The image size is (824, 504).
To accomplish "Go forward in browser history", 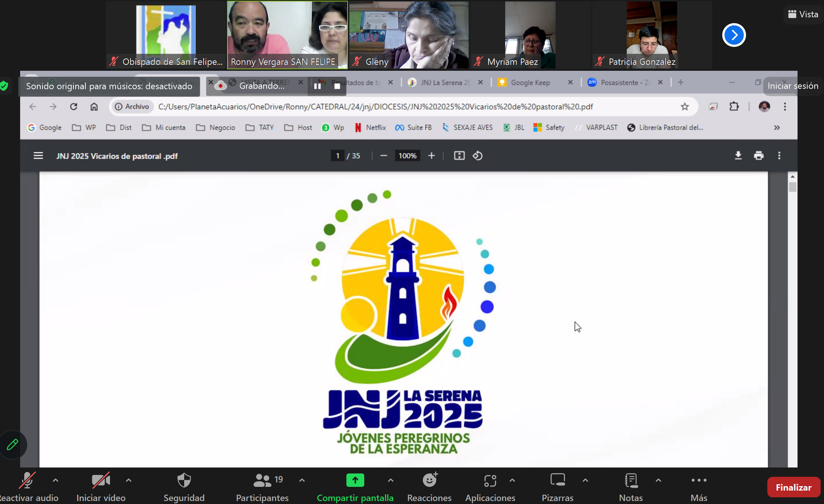I will point(53,107).
